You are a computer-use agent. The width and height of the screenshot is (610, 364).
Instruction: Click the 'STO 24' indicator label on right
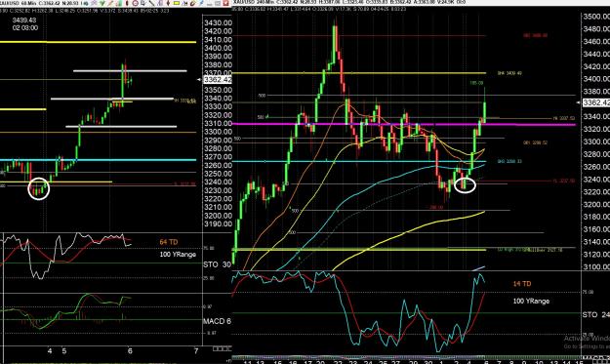coord(596,314)
